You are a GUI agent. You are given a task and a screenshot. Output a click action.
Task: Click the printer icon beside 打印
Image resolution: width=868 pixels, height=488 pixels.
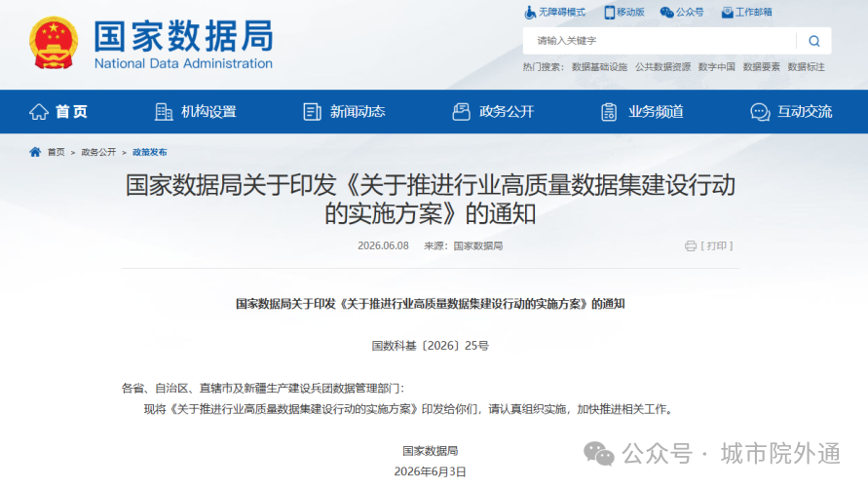(x=691, y=246)
